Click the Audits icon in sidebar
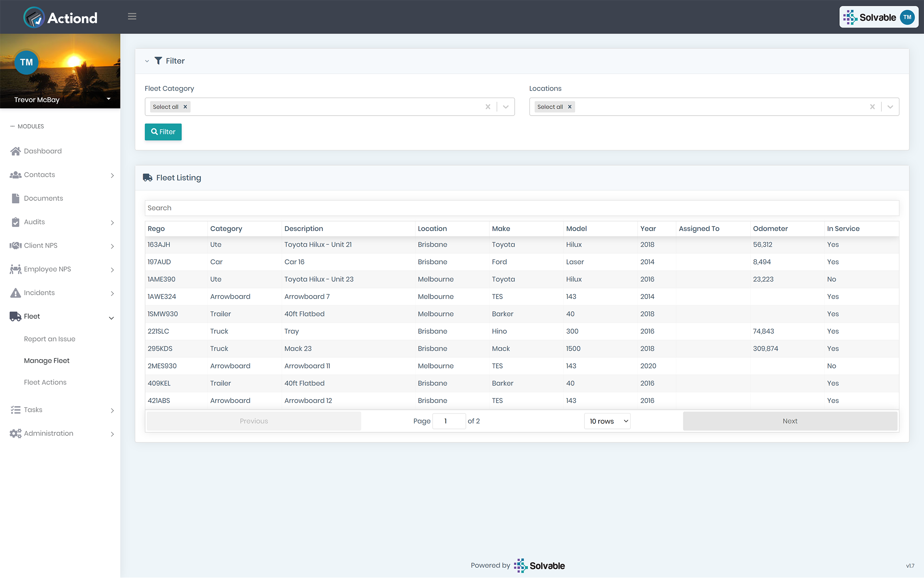924x578 pixels. pos(15,221)
